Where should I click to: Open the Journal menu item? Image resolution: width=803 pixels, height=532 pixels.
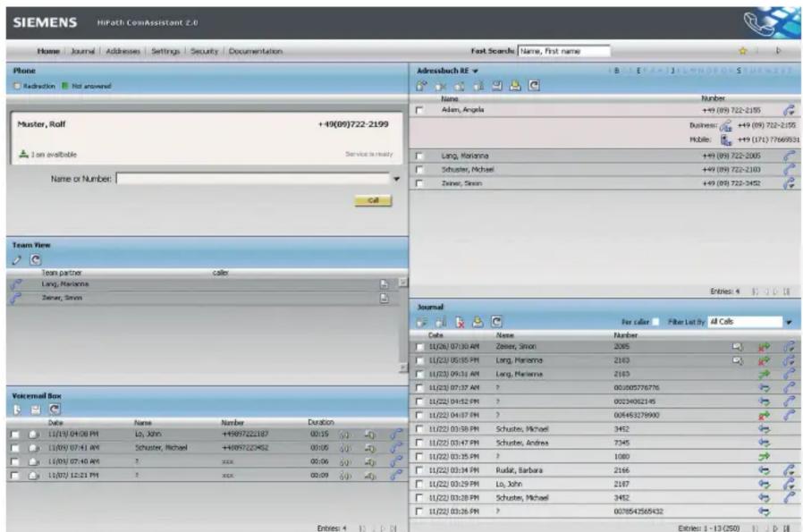tap(82, 51)
